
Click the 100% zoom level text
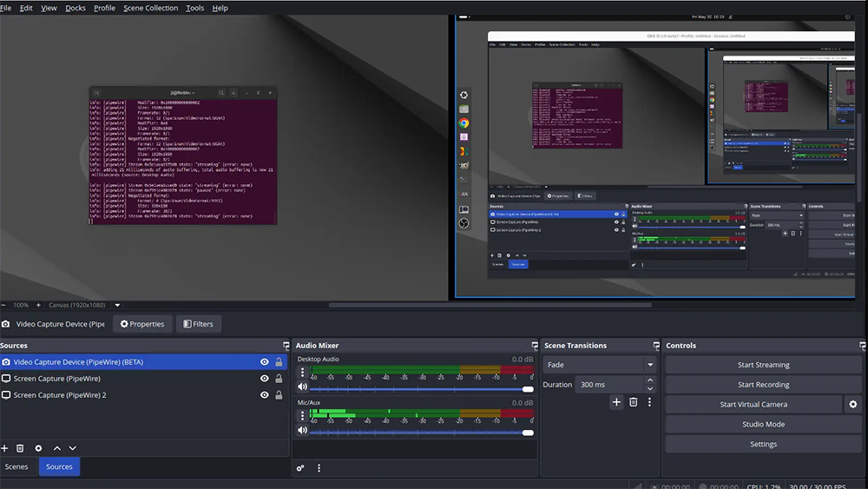pos(21,305)
